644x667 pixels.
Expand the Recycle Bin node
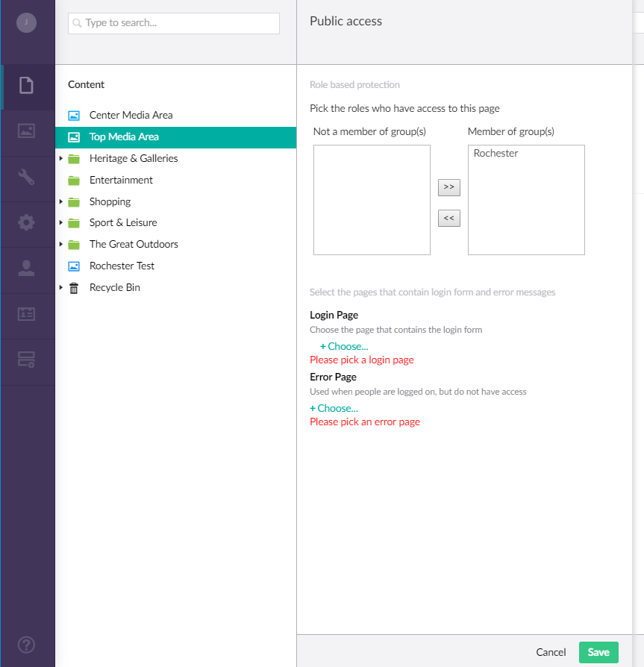click(x=62, y=287)
